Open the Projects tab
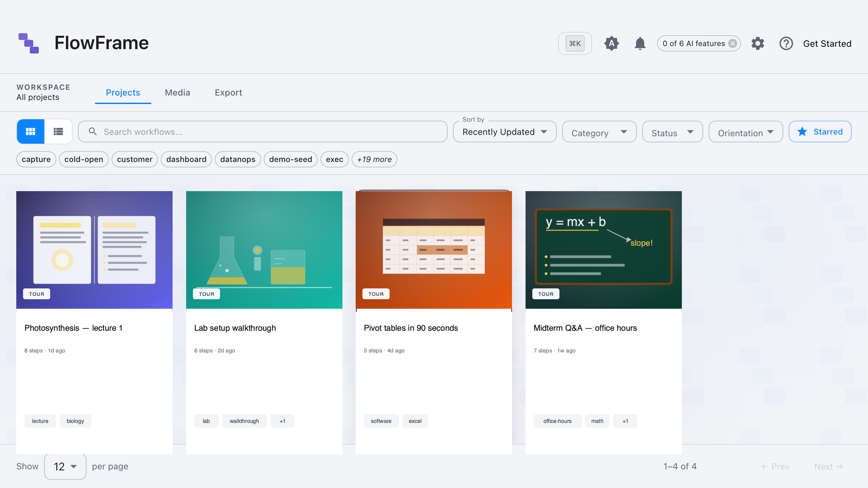 [123, 93]
